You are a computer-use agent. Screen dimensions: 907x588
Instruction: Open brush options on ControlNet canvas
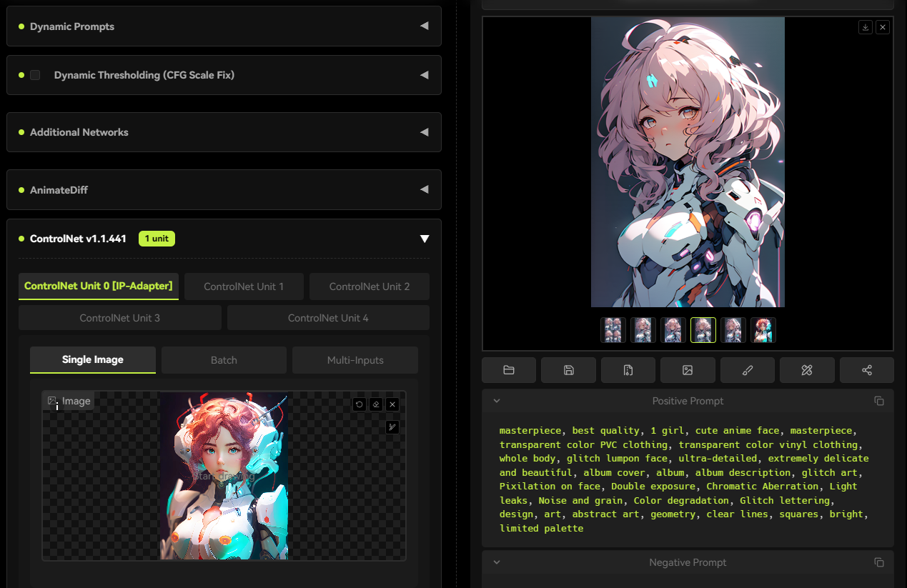pos(392,427)
